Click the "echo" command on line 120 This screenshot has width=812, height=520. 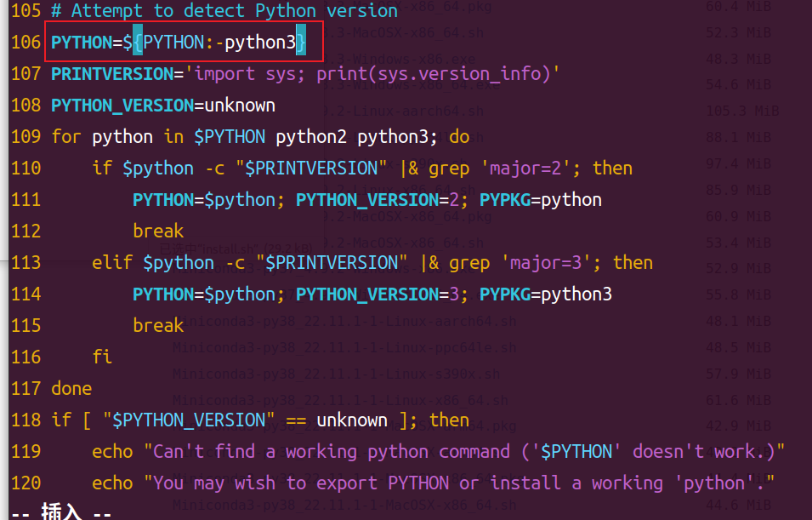[112, 483]
